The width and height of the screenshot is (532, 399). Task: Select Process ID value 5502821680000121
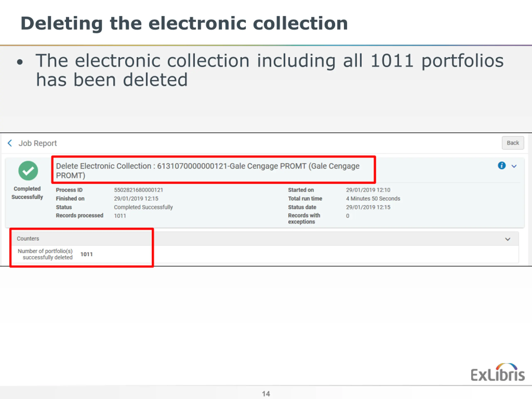pos(139,190)
